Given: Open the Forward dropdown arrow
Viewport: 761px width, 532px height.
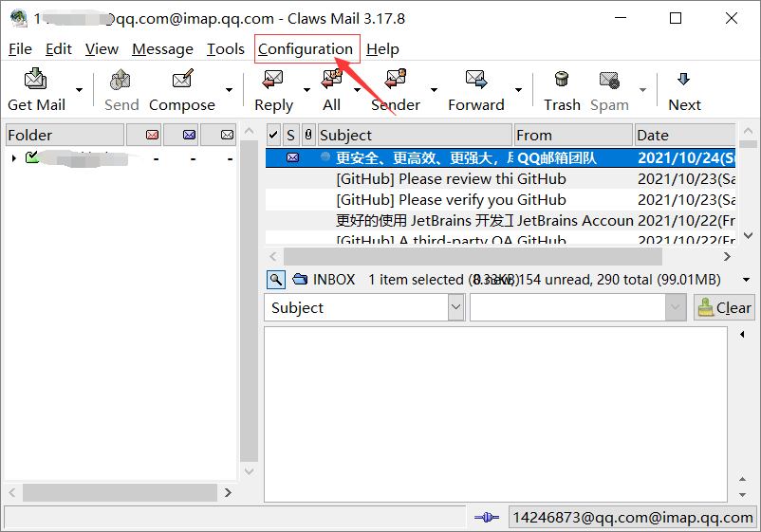Looking at the screenshot, I should (x=518, y=90).
